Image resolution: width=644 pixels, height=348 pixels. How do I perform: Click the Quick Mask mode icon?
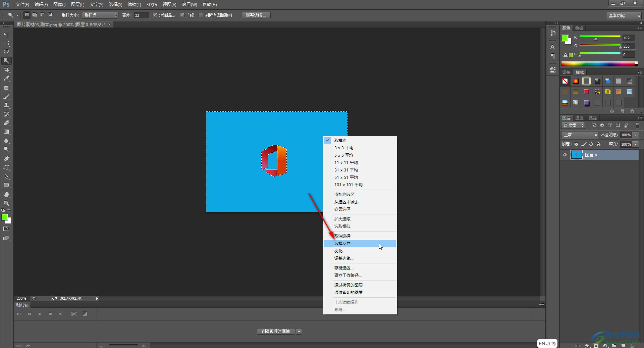point(6,229)
